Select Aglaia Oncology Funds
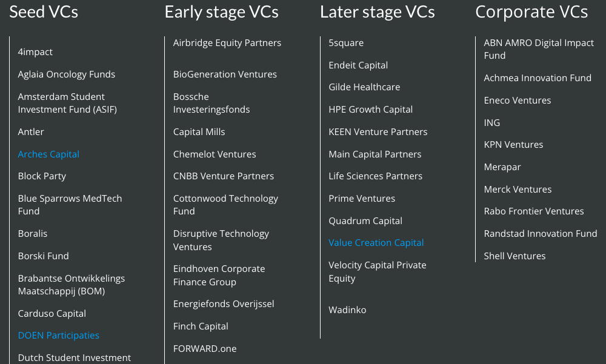The image size is (606, 364). (x=67, y=74)
